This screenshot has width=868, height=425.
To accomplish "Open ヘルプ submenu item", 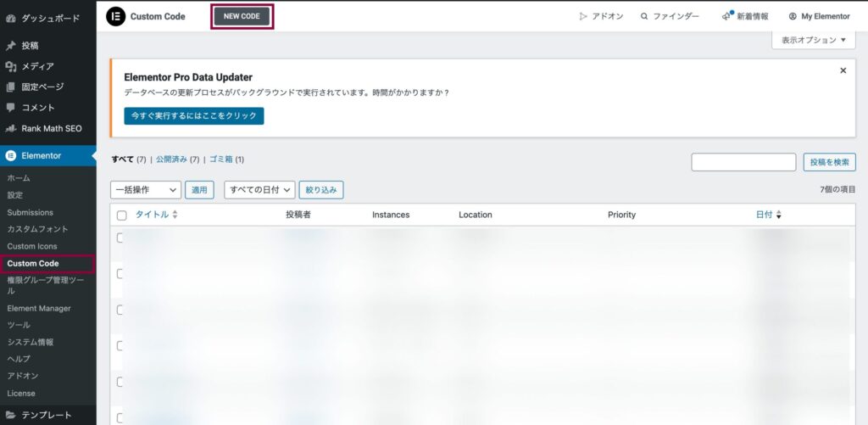I will pos(19,359).
